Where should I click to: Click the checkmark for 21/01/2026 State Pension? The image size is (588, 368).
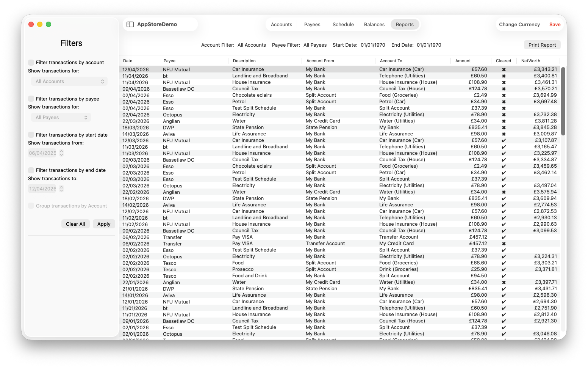[504, 289]
